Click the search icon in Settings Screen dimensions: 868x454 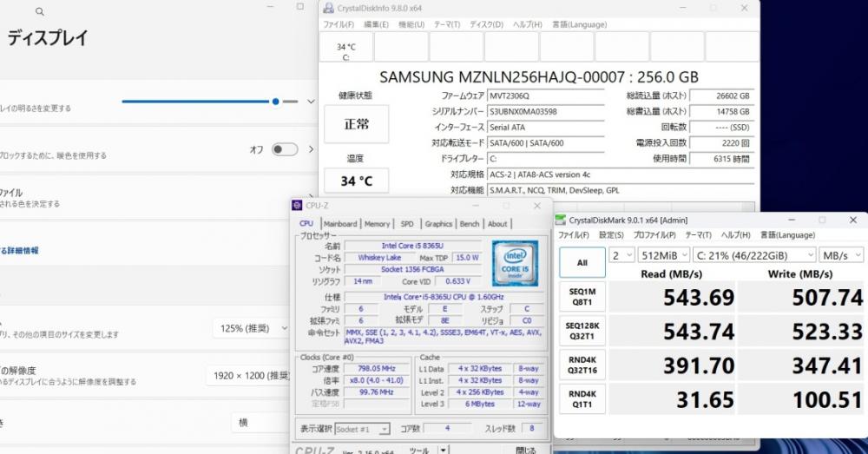coord(40,12)
